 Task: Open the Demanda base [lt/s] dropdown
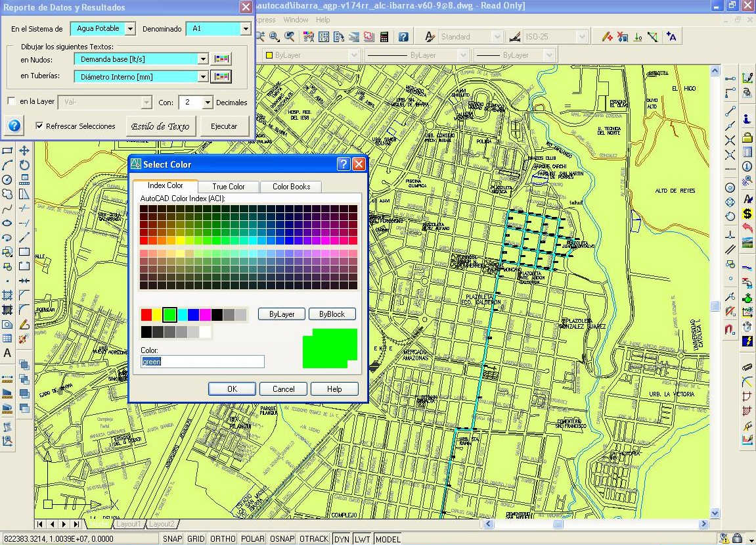click(203, 59)
